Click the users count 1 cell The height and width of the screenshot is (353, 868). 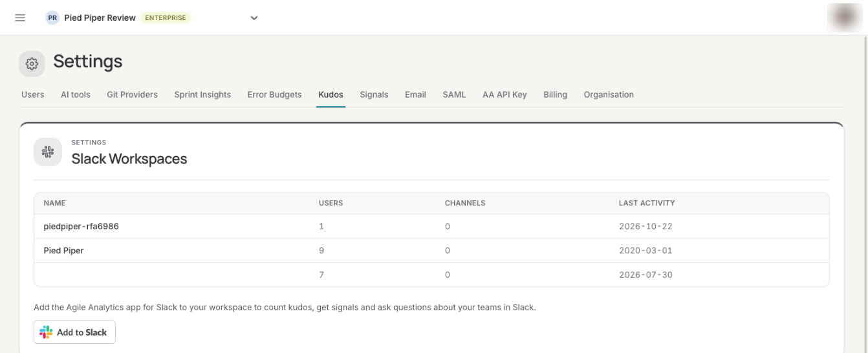click(x=321, y=227)
